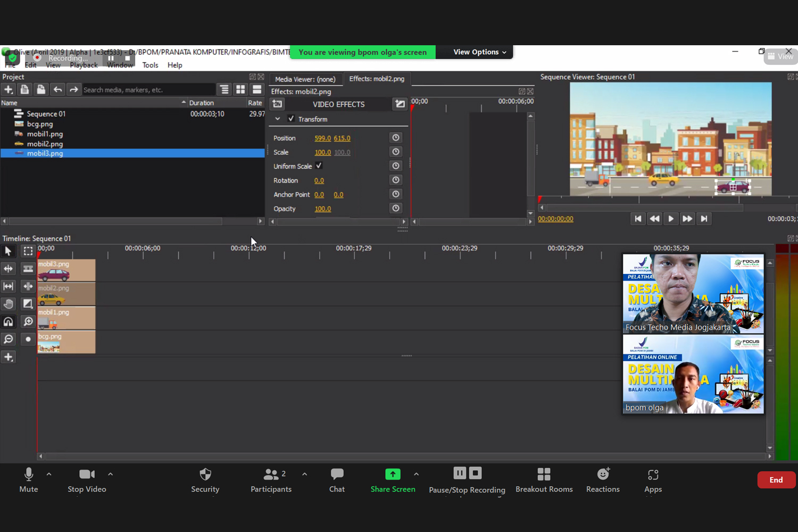Select mobil1.png in the Project list
Screen dimensions: 798x532
pos(45,134)
